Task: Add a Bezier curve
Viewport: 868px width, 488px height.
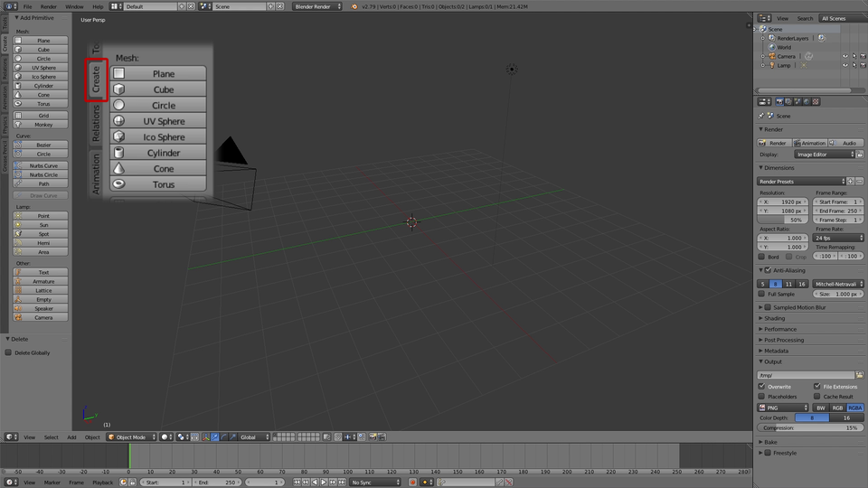Action: pos(41,145)
